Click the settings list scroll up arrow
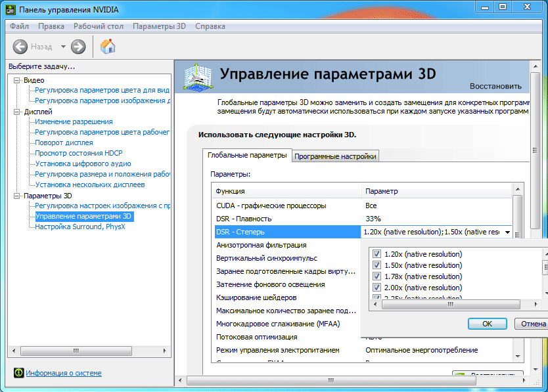Screen dimensions: 548x392 [518, 189]
